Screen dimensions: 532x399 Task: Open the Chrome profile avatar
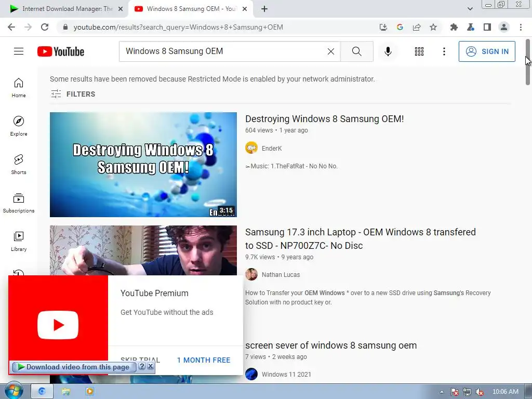[x=504, y=27]
